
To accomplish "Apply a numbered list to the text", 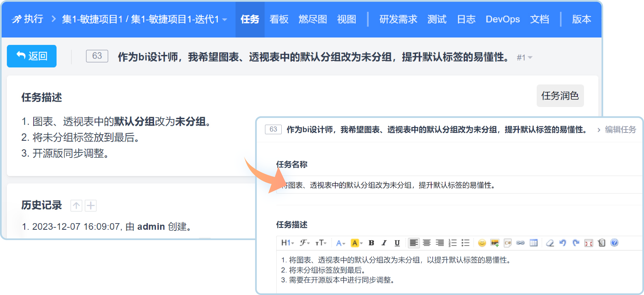I will [453, 243].
